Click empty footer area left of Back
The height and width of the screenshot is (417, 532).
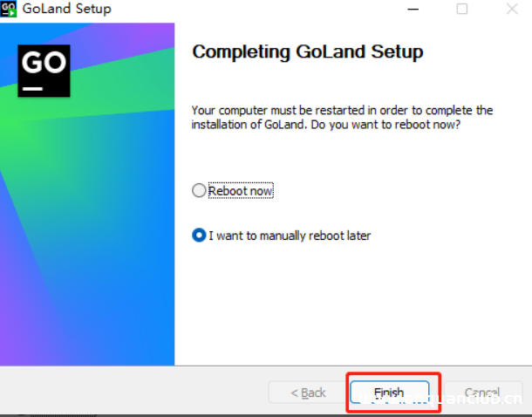pyautogui.click(x=131, y=393)
